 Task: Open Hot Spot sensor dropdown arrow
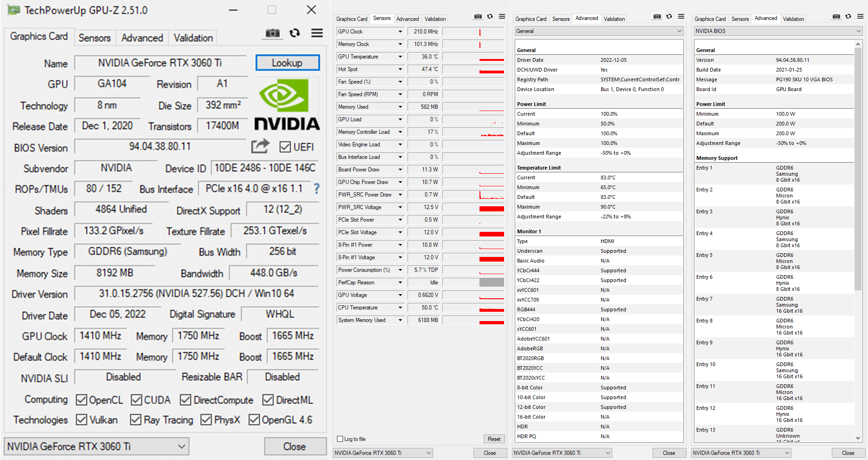(x=400, y=69)
